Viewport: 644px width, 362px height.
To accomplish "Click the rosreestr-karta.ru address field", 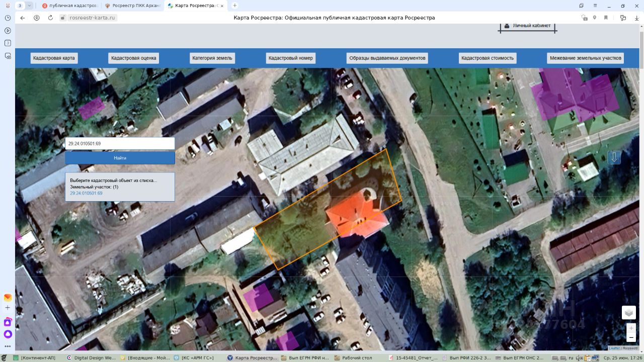I will click(92, 18).
